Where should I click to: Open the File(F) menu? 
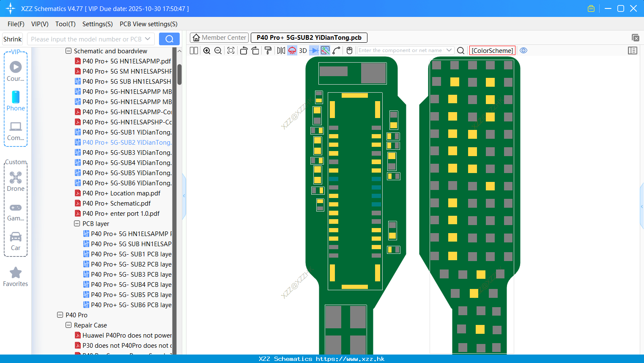pos(16,24)
